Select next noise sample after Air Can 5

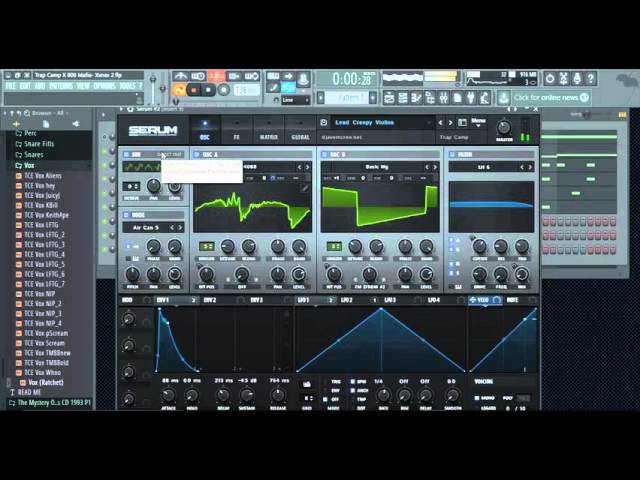(x=180, y=228)
